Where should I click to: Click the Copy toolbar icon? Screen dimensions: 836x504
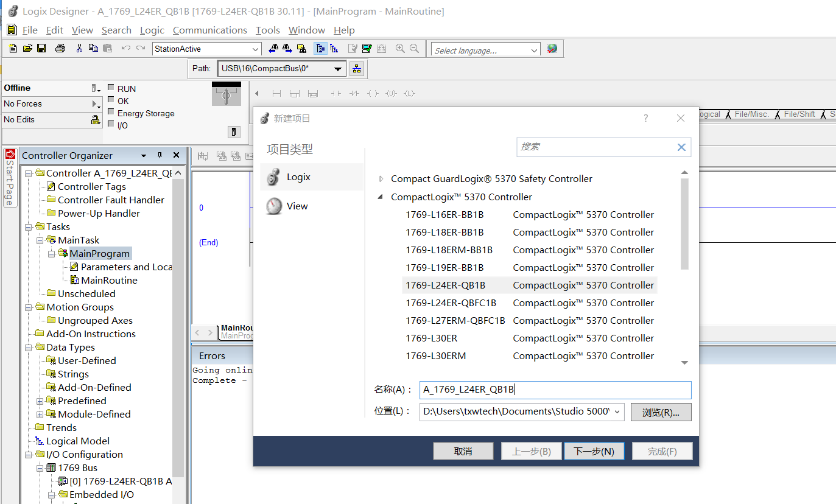click(93, 49)
